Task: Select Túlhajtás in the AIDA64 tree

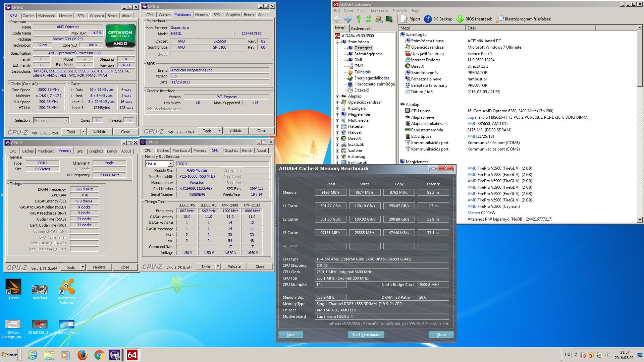Action: [362, 72]
